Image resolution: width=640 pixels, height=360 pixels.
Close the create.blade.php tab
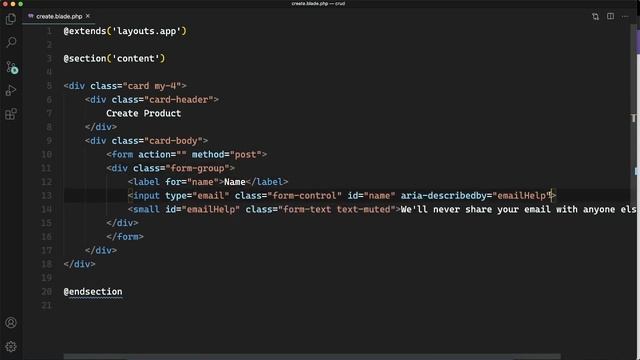88,16
